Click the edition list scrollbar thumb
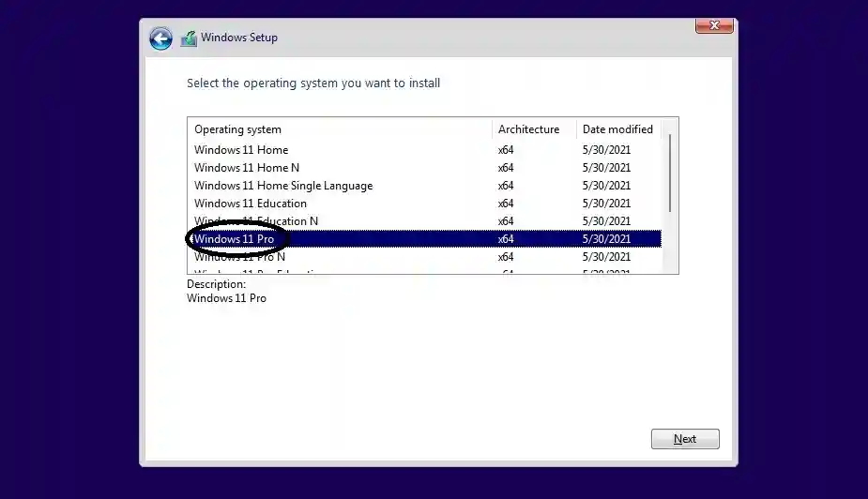868x499 pixels. 670,173
